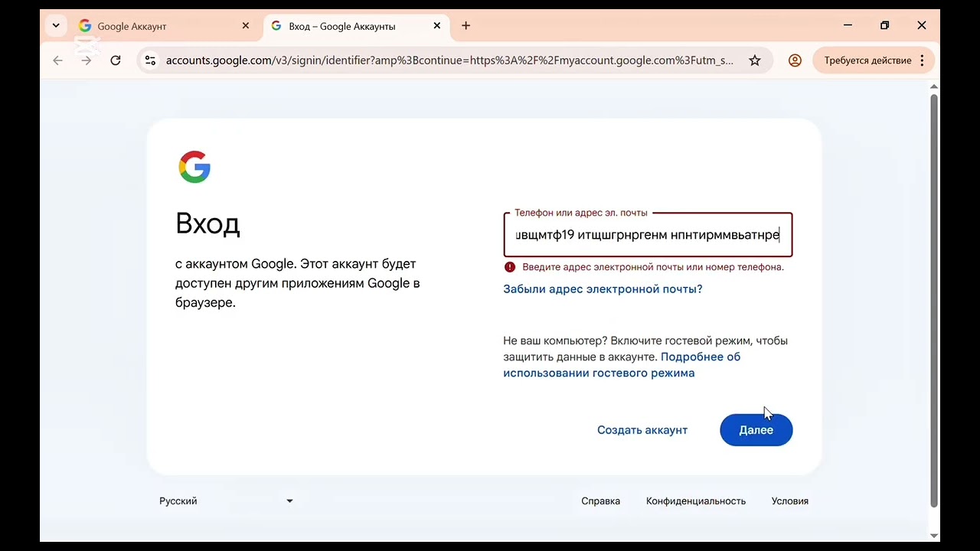Expand the Русский language dropdown
The image size is (980, 551).
click(x=226, y=501)
